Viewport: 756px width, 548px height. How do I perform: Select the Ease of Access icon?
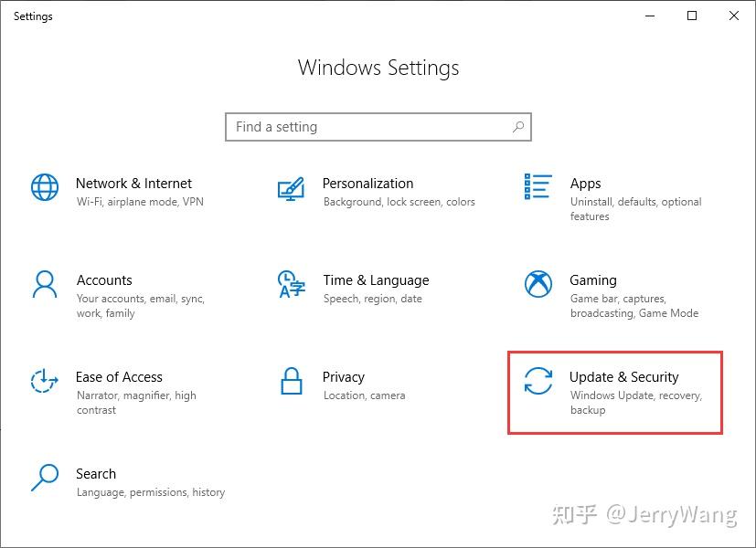tap(45, 381)
